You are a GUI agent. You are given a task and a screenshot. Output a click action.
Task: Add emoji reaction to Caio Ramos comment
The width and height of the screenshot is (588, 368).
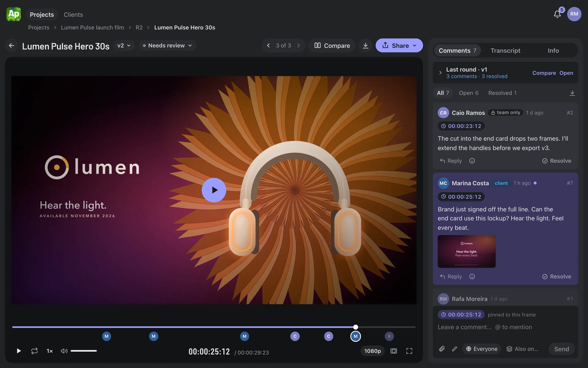coord(472,161)
